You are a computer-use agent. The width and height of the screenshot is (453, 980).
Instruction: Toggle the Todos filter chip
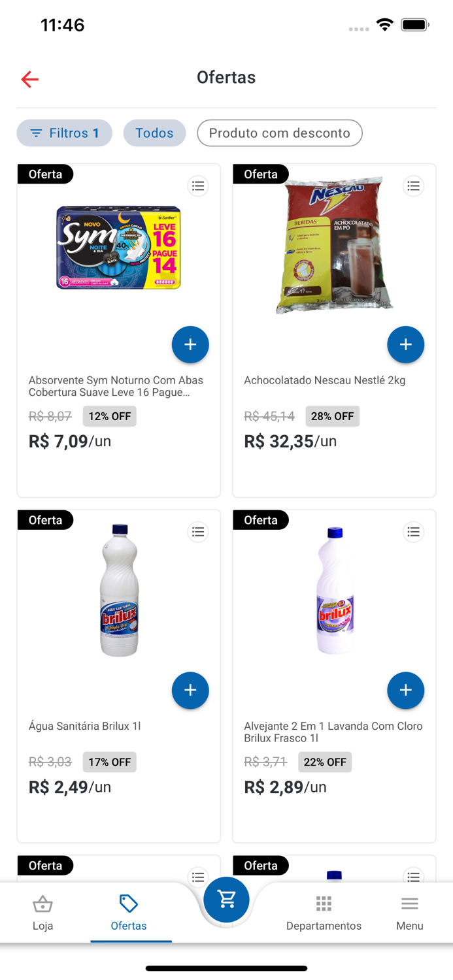click(x=154, y=133)
